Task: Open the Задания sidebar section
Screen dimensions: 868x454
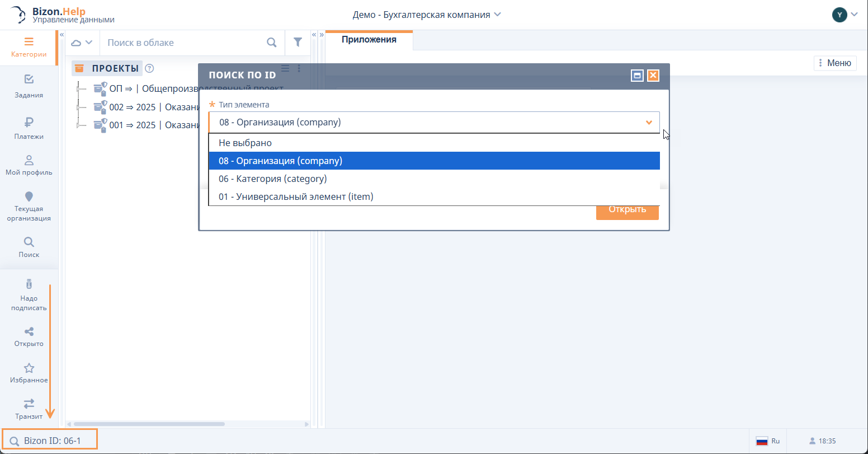Action: (x=29, y=86)
